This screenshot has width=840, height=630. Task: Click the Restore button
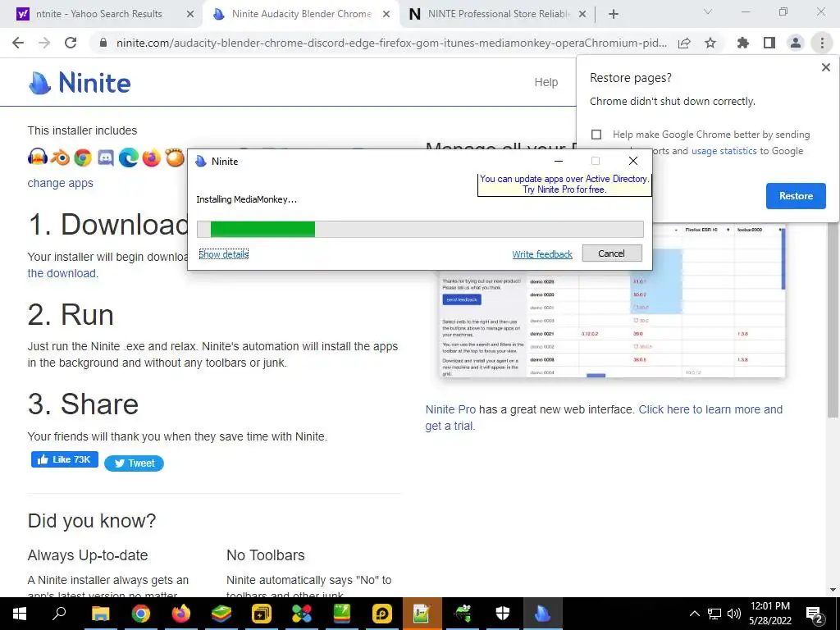coord(796,196)
